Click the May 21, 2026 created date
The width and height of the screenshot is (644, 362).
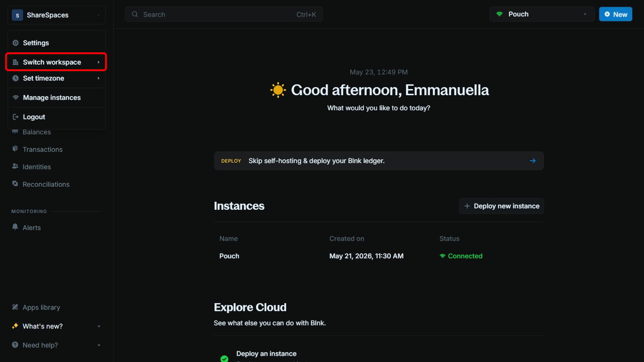(x=366, y=256)
